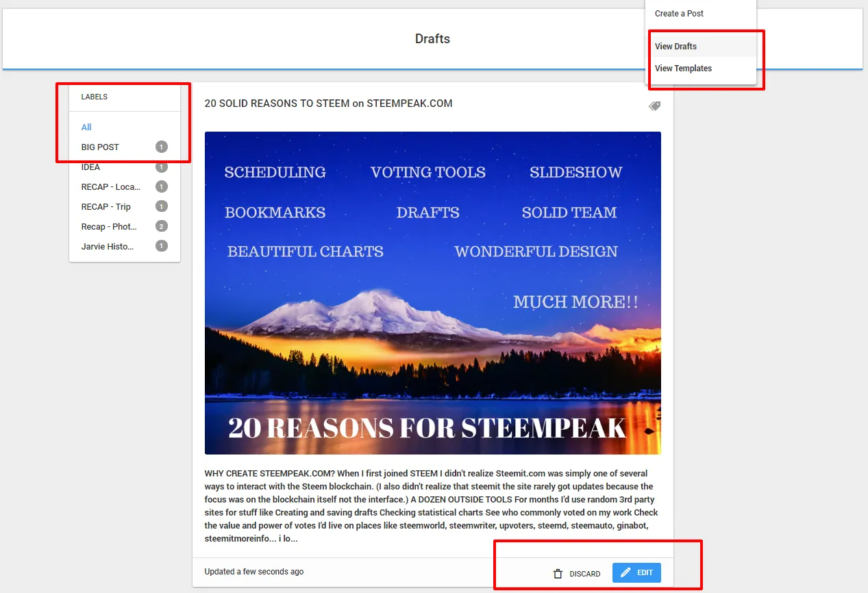Click the LABELS panel header
The width and height of the screenshot is (868, 593).
pos(95,97)
